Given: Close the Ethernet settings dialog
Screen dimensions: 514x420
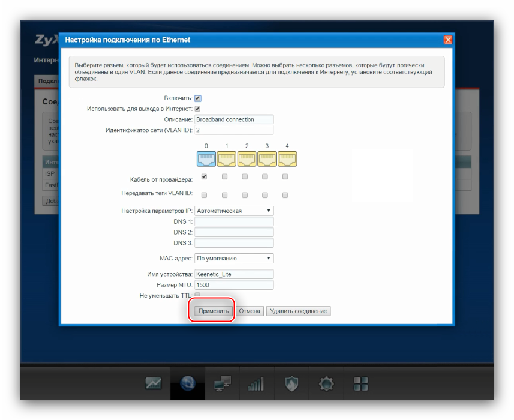Looking at the screenshot, I should coord(448,40).
